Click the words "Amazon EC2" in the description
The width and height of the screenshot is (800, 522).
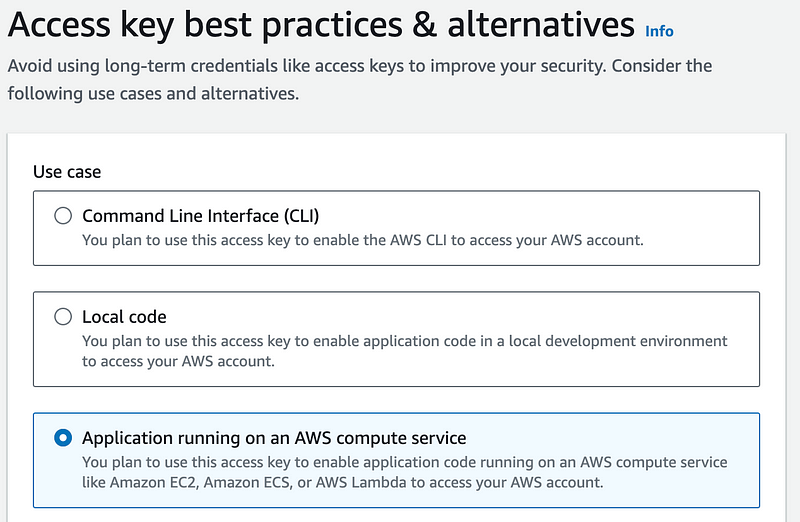pos(154,482)
